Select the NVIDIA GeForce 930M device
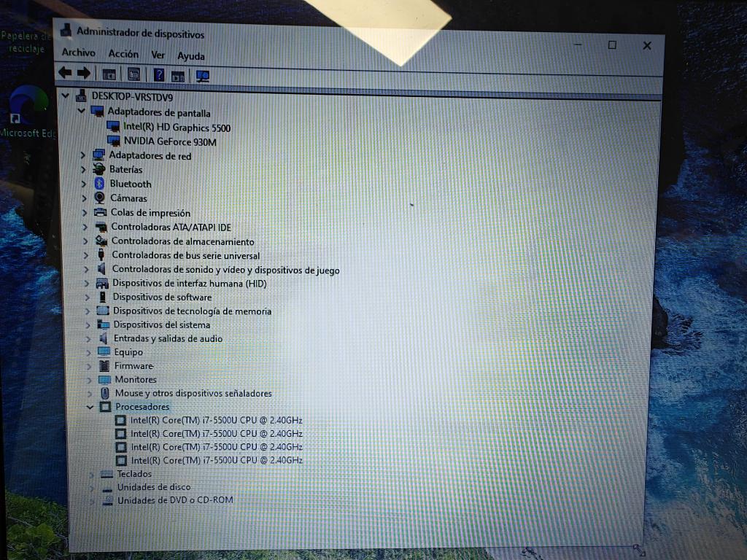Viewport: 747px width, 560px height. pyautogui.click(x=169, y=142)
